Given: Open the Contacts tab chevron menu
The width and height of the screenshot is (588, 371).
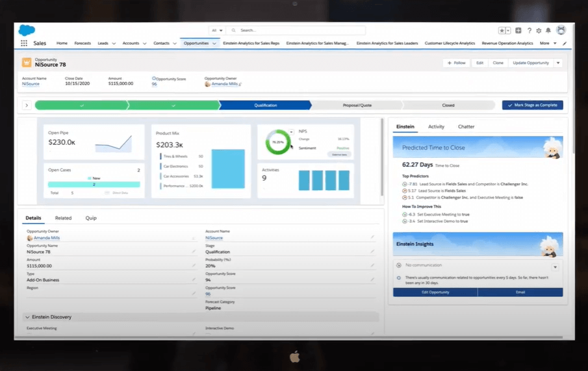Looking at the screenshot, I should [174, 44].
